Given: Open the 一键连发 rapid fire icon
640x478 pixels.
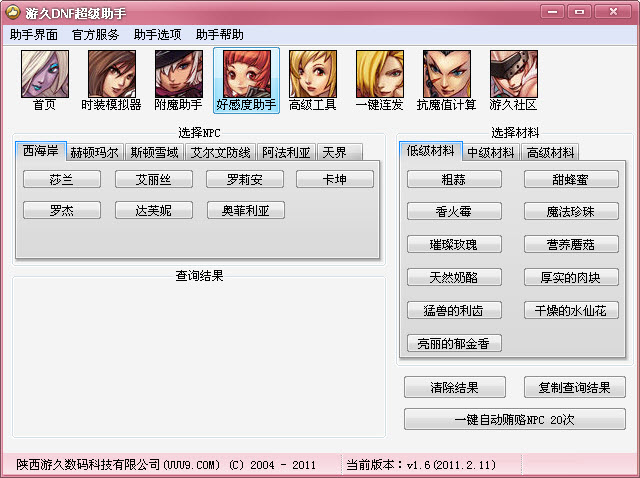Looking at the screenshot, I should (x=380, y=80).
